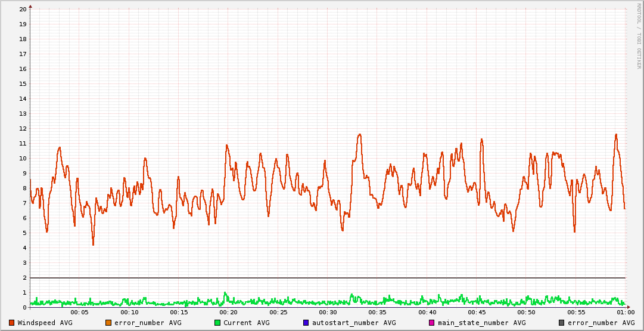This screenshot has height=331, width=644.
Task: Click the dark gray error_number legend swatch
Action: point(562,323)
